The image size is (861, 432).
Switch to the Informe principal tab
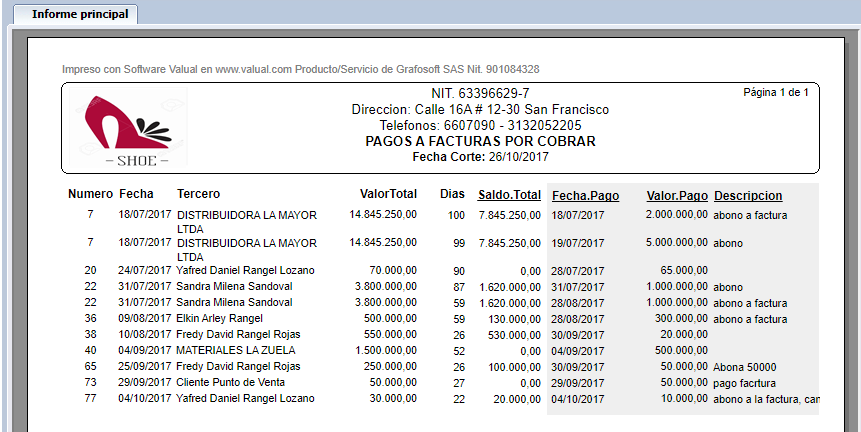[79, 15]
